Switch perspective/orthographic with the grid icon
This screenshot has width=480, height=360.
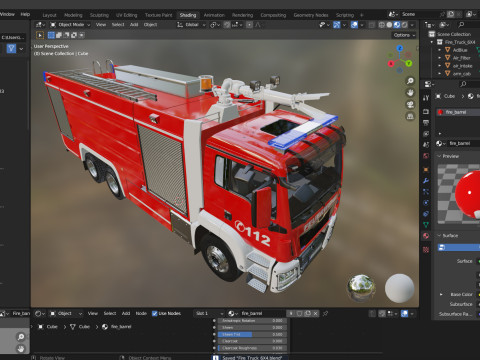click(410, 116)
